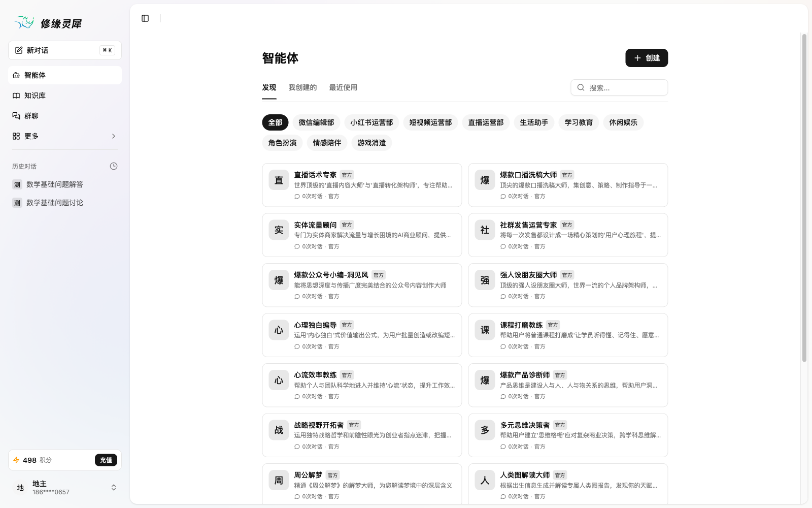This screenshot has height=508, width=812.
Task: Expand the 更多 sidebar menu
Action: (65, 136)
